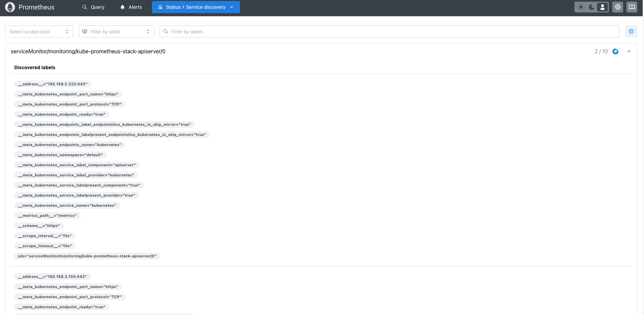Viewport: 644px width, 315px height.
Task: Open the Query page
Action: (93, 7)
